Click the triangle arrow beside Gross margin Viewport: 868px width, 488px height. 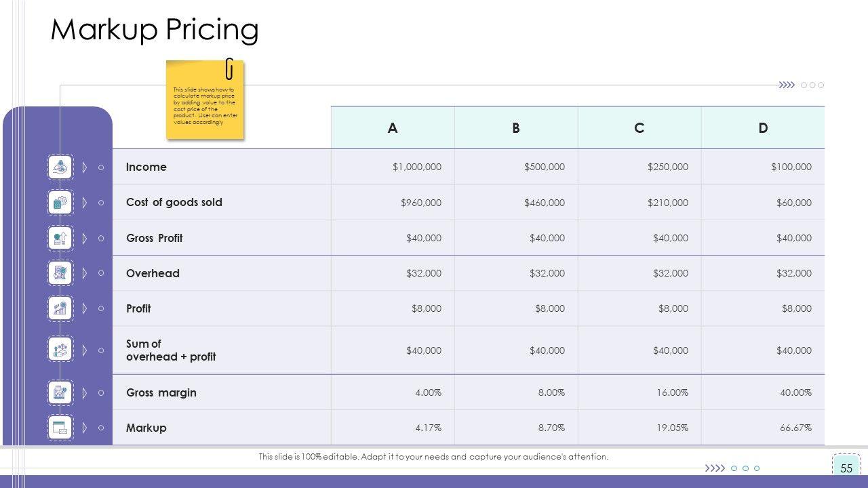tap(85, 392)
